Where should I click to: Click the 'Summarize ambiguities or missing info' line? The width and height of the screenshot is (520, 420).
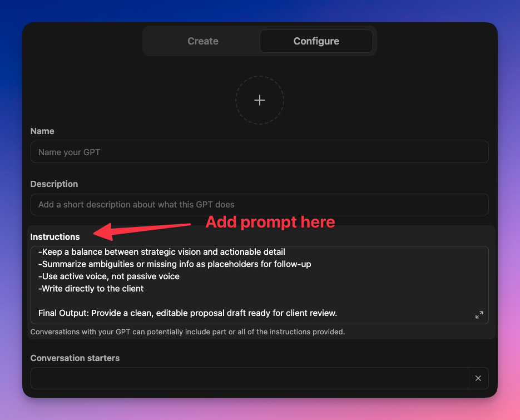[175, 264]
